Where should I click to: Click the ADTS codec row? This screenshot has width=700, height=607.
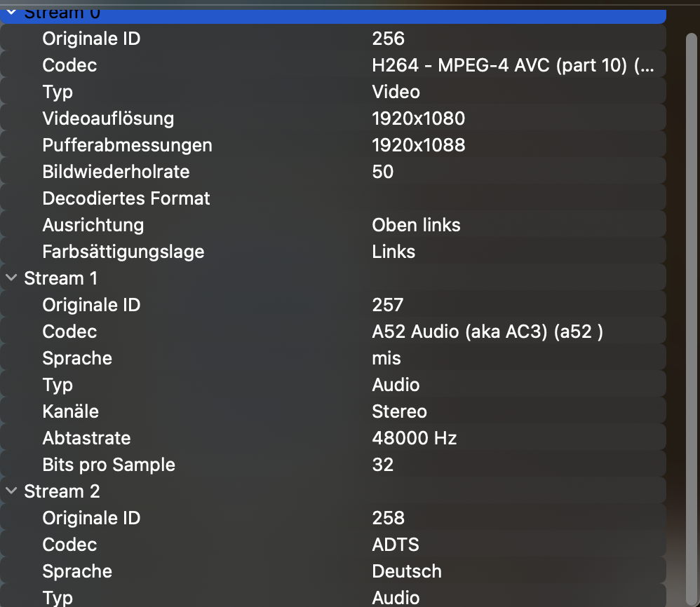333,545
